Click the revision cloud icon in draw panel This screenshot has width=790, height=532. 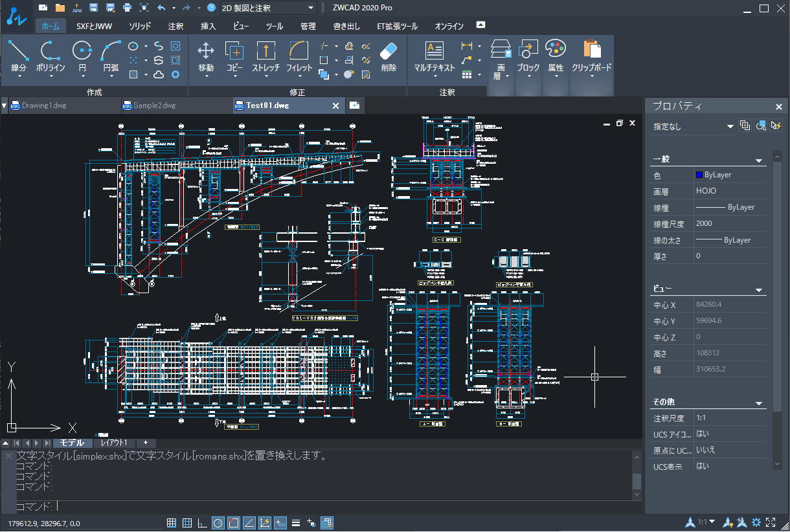pos(159,74)
